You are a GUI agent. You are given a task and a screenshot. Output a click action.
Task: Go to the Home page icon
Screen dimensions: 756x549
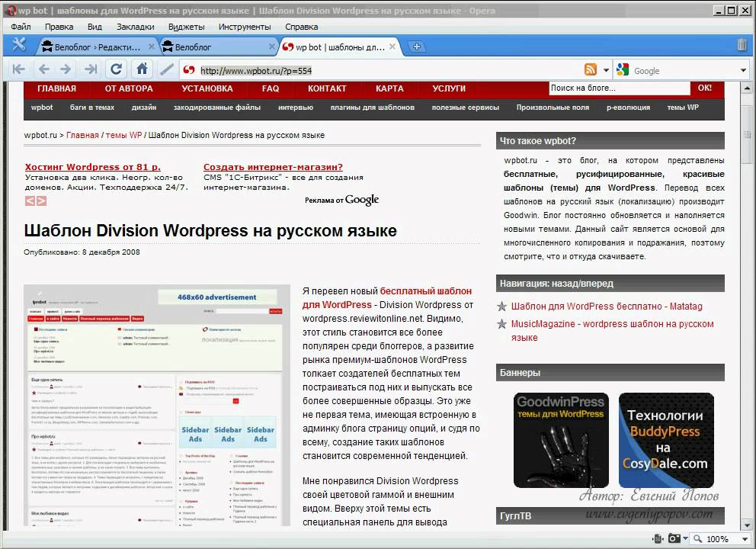pyautogui.click(x=142, y=69)
